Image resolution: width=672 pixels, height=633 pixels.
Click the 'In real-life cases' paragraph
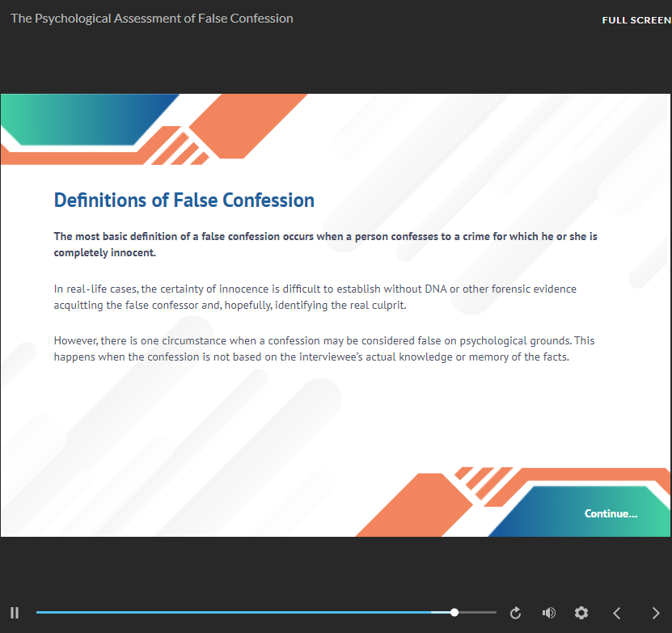(315, 296)
